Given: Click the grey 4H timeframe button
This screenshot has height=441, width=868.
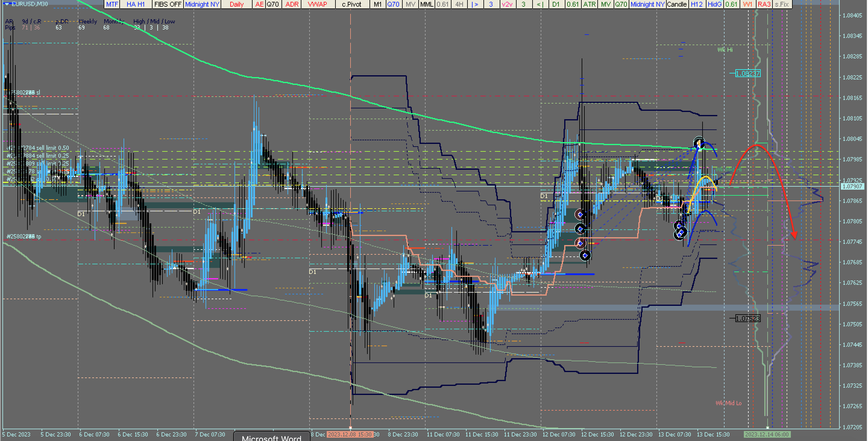Looking at the screenshot, I should pos(459,5).
